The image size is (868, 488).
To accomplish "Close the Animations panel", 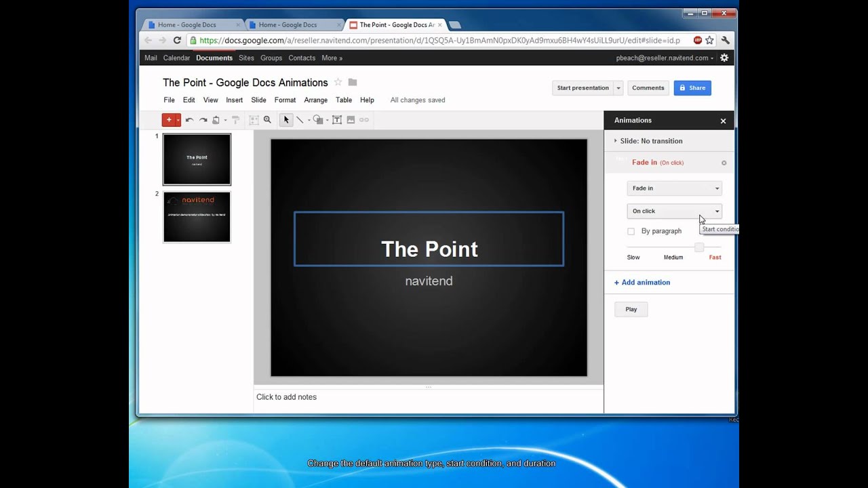I will click(x=723, y=121).
